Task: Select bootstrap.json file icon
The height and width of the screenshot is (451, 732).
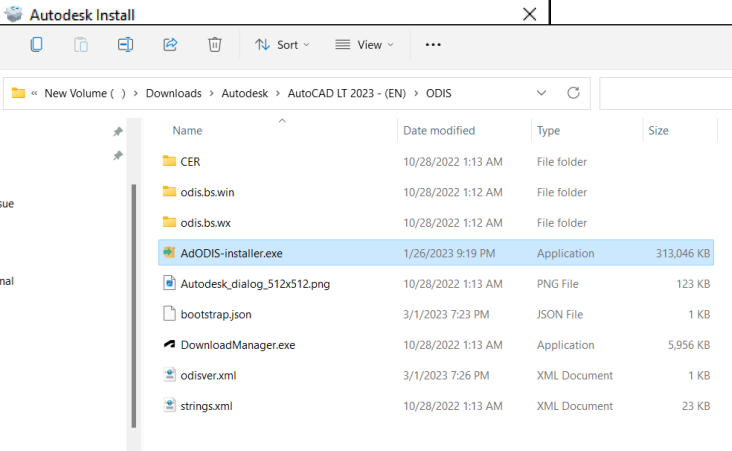Action: [169, 314]
